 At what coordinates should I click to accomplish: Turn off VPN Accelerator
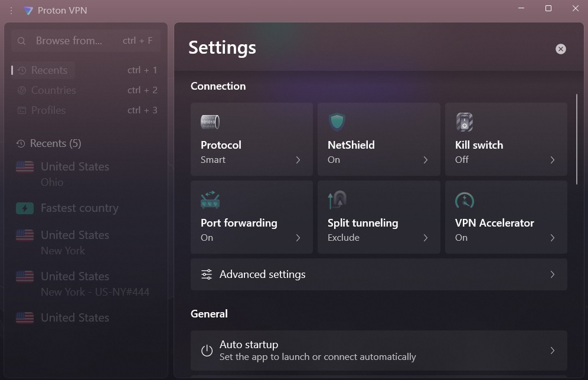click(506, 217)
